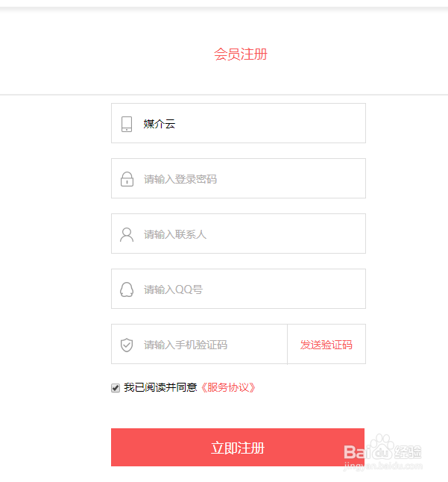Uncheck the 我已阅读并同意 checkbox
Image resolution: width=448 pixels, height=482 pixels.
click(116, 388)
